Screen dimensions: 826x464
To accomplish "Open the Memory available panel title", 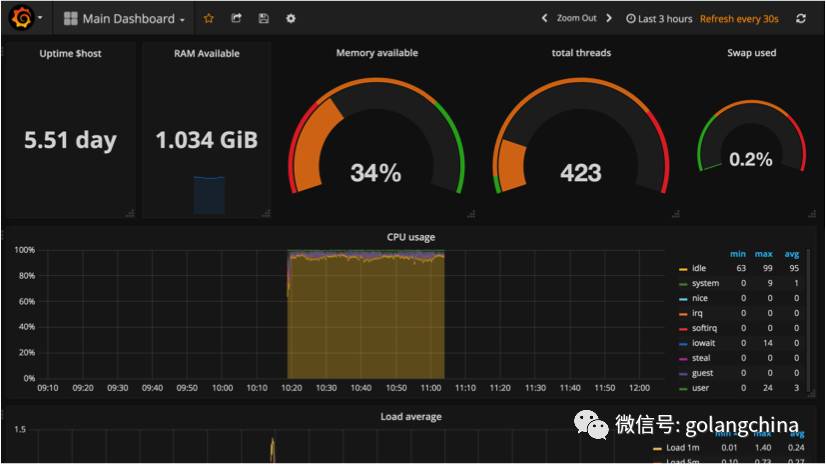I will 377,53.
